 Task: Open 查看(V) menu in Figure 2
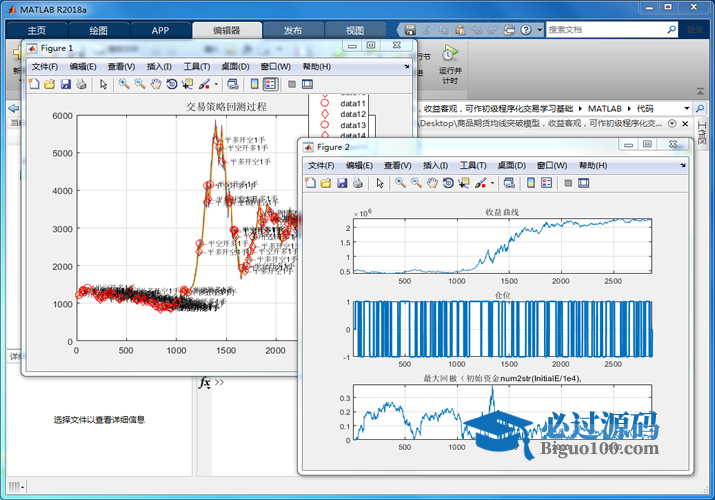pyautogui.click(x=398, y=165)
